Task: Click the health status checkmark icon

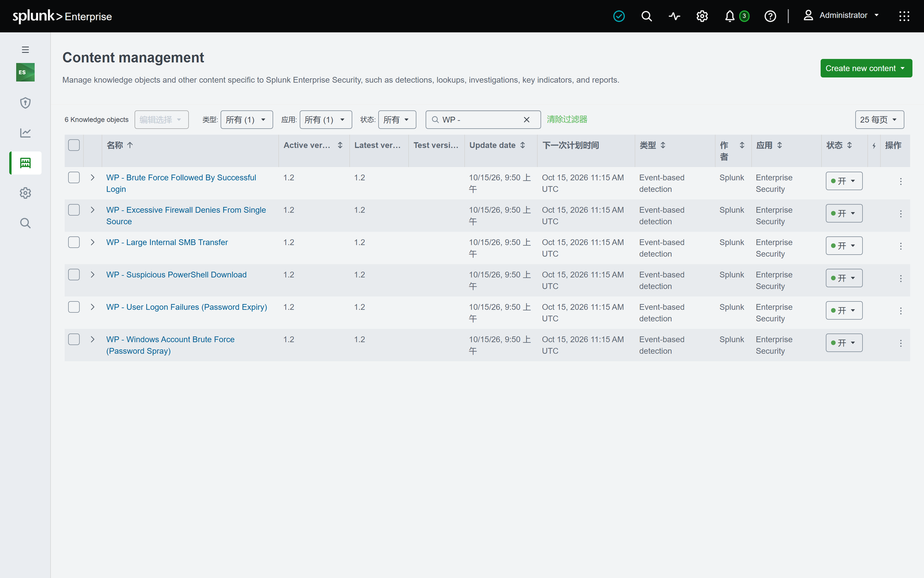Action: point(619,16)
